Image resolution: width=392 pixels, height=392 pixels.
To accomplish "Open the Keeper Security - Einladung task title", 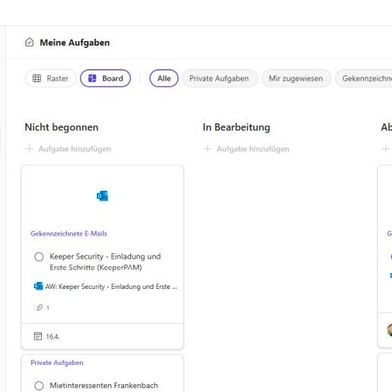I will point(105,262).
